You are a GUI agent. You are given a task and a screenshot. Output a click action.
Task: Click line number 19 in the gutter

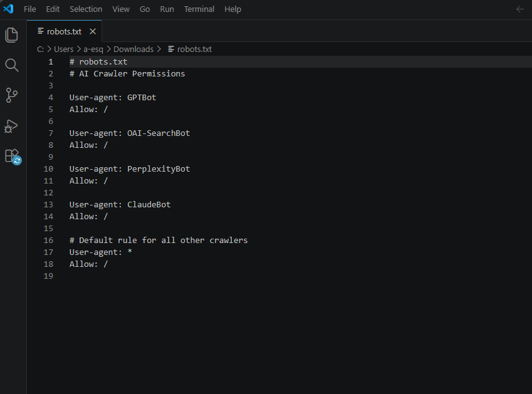[48, 276]
